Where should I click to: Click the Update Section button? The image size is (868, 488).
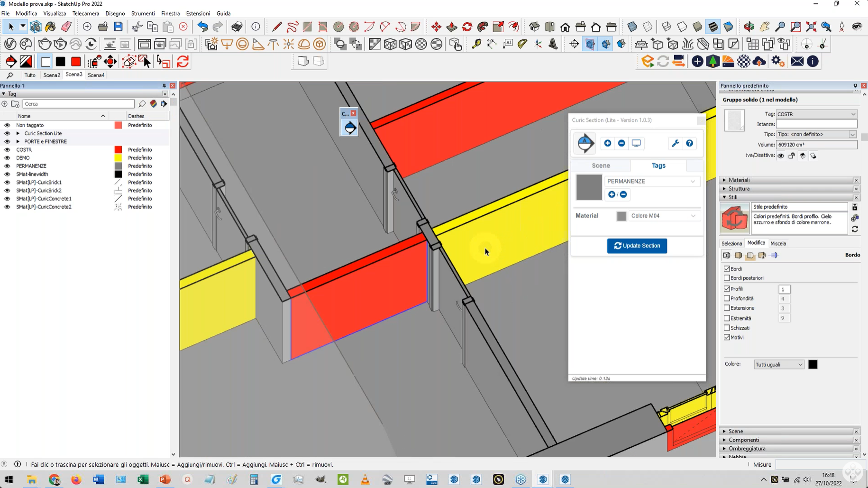coord(637,246)
